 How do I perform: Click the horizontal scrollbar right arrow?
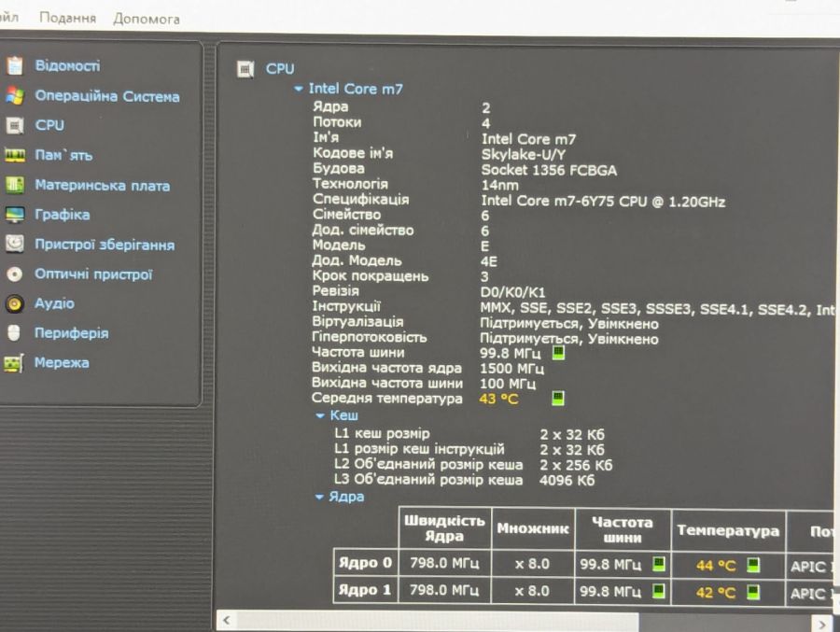822,624
